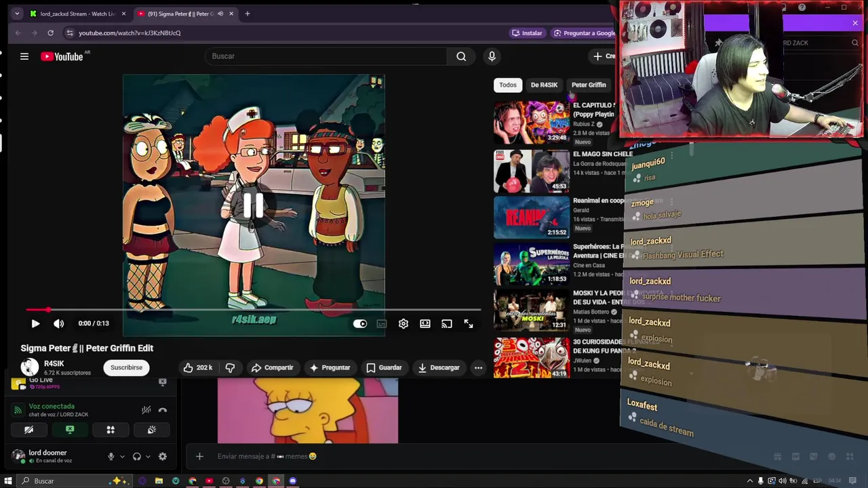868x488 pixels.
Task: Toggle Discord camera button
Action: tap(28, 430)
